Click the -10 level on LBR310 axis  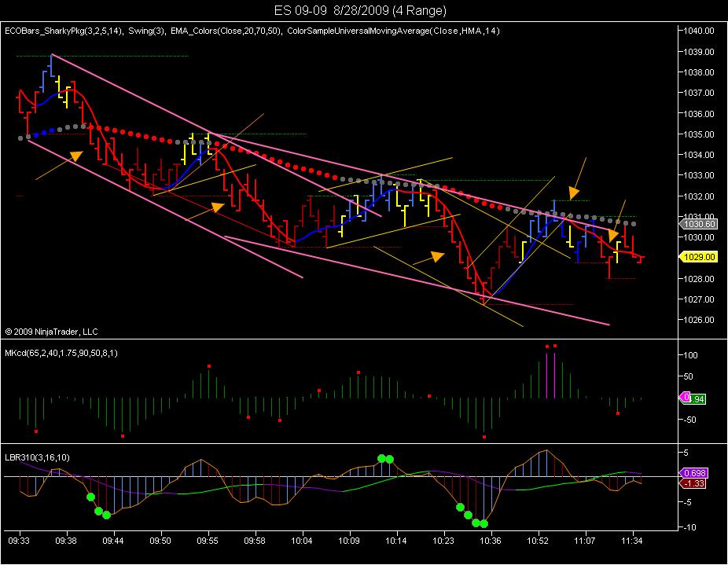[689, 527]
